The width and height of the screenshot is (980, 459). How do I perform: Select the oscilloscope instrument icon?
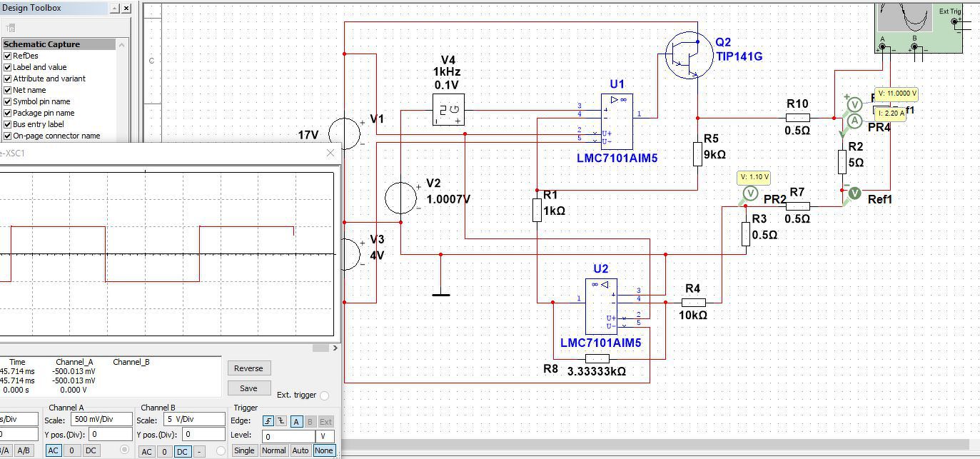[919, 27]
